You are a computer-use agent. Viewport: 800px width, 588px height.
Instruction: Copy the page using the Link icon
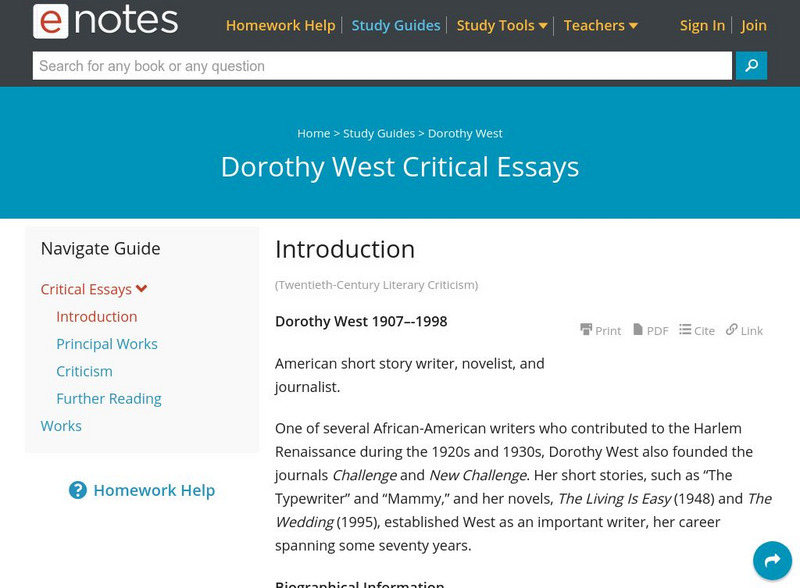(732, 329)
